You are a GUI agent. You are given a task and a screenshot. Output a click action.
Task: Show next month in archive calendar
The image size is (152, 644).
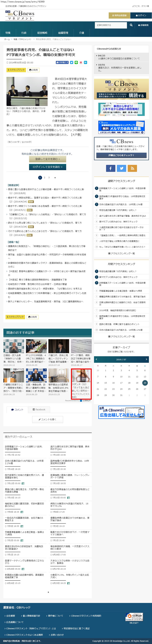click(146, 359)
